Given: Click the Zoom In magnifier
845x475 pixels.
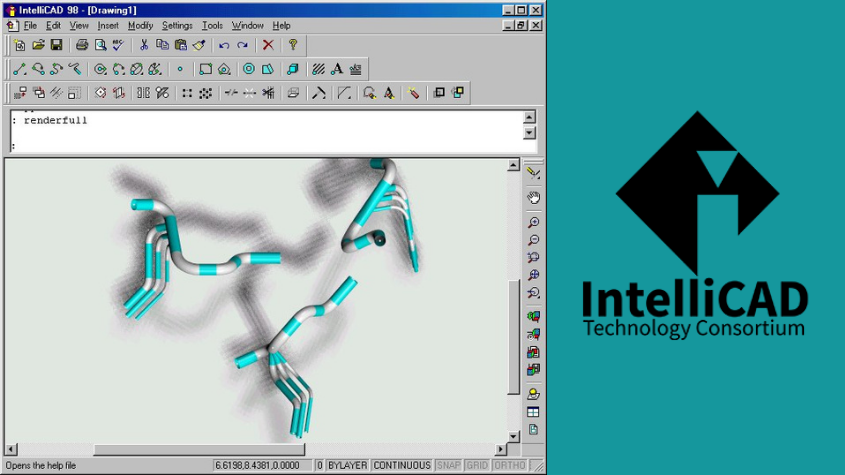Looking at the screenshot, I should coord(534,222).
